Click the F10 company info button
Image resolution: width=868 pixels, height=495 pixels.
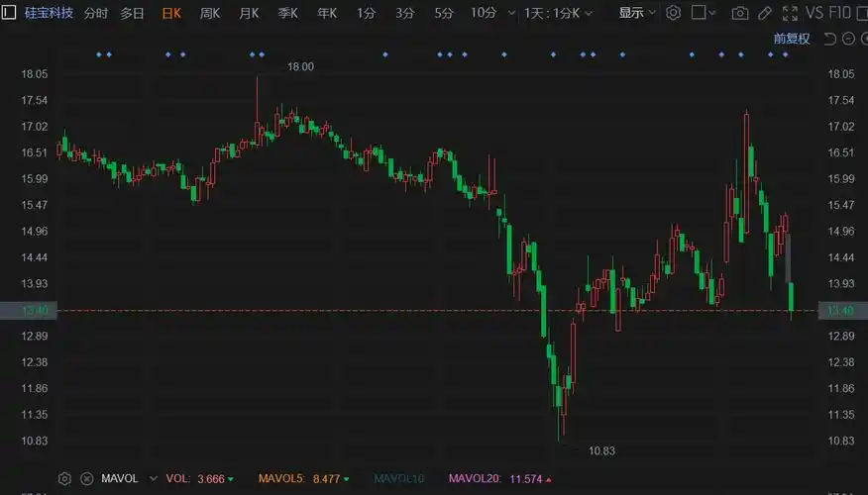point(839,13)
